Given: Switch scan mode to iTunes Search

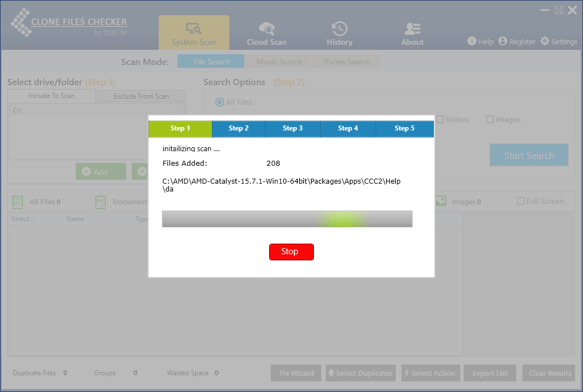Looking at the screenshot, I should [x=346, y=61].
